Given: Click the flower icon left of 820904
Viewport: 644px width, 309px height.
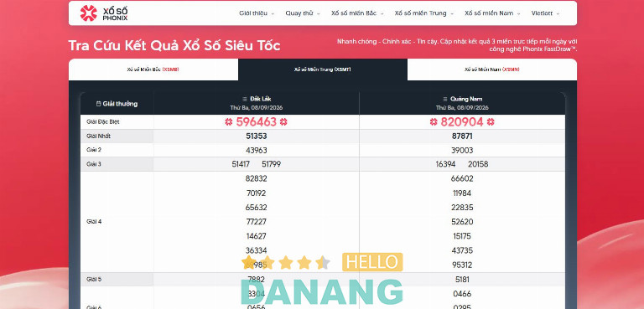Looking at the screenshot, I should click(434, 122).
